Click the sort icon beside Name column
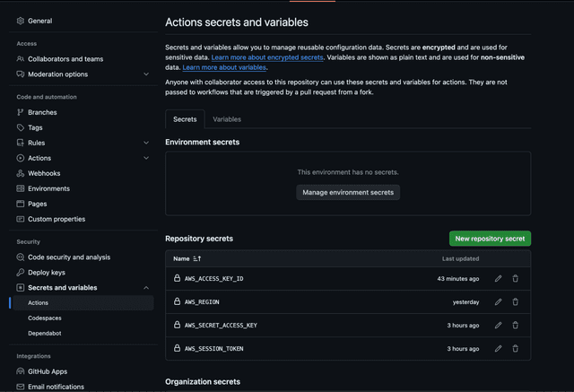The image size is (574, 392). [x=197, y=258]
